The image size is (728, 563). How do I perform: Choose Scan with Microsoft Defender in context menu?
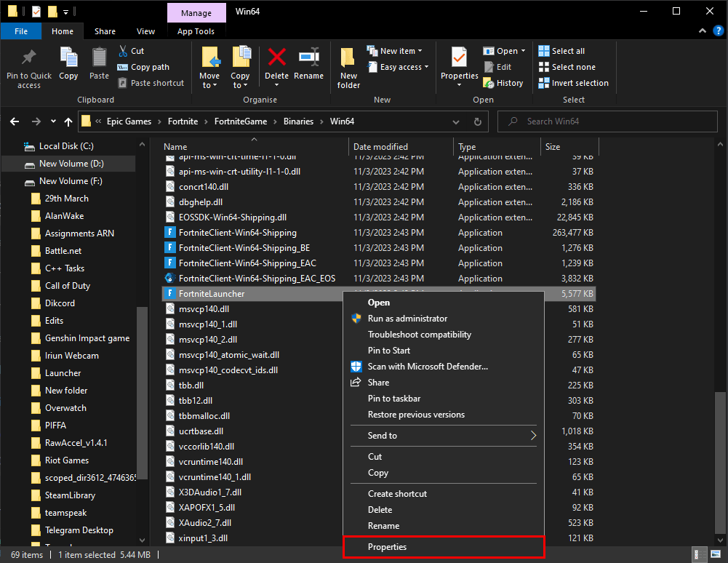tap(443, 367)
